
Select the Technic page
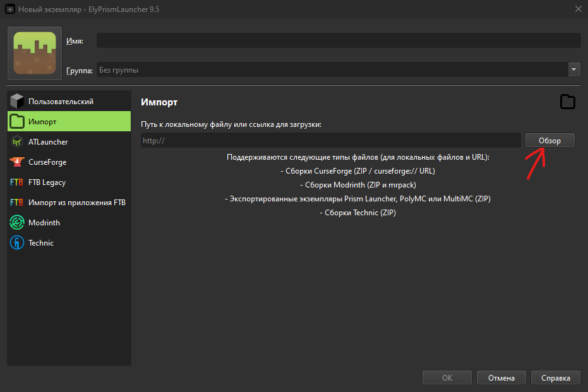[69, 243]
